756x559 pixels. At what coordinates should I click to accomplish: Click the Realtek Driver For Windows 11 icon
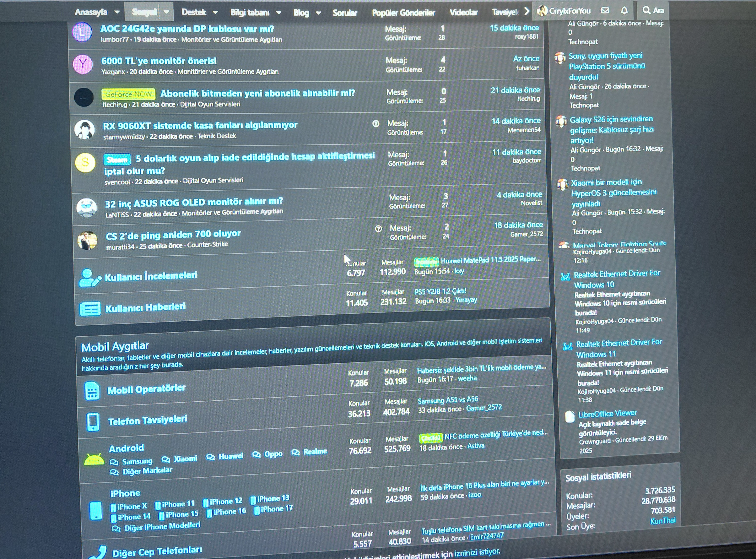(568, 346)
